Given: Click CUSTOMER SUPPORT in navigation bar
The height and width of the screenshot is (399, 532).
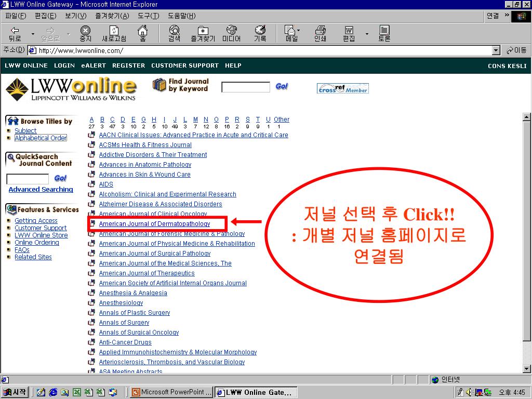Looking at the screenshot, I should [x=185, y=65].
